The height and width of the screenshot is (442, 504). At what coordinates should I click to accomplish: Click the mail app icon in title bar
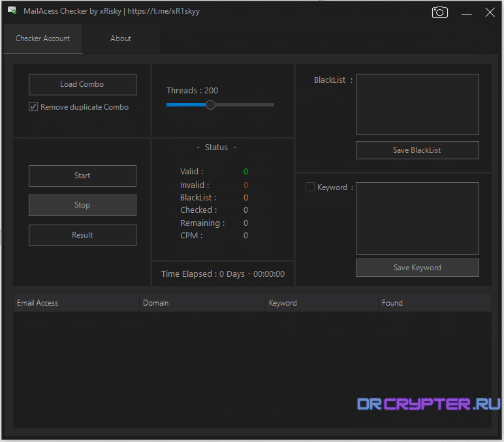click(x=12, y=10)
